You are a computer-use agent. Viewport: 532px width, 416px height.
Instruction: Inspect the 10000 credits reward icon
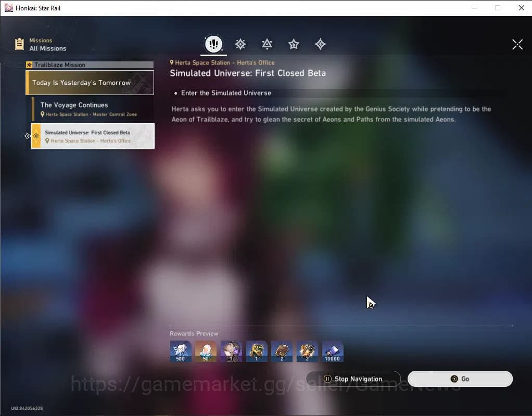(x=332, y=351)
